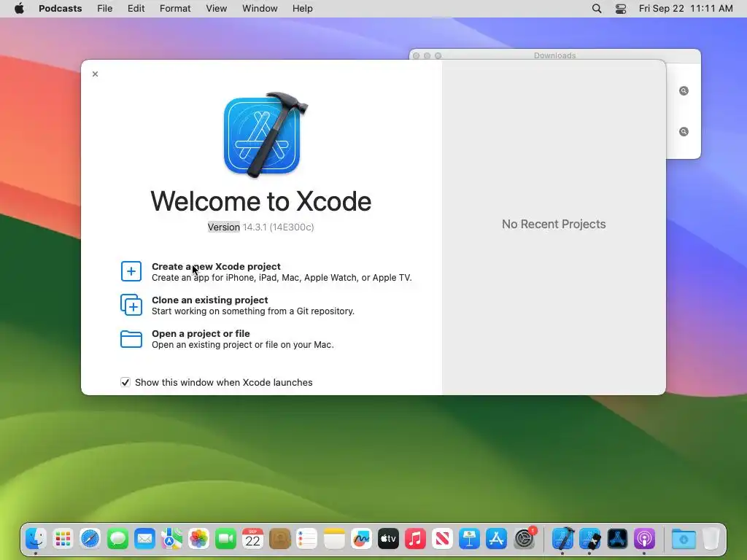Open System Settings from the dock
Viewport: 747px width, 560px height.
(524, 539)
